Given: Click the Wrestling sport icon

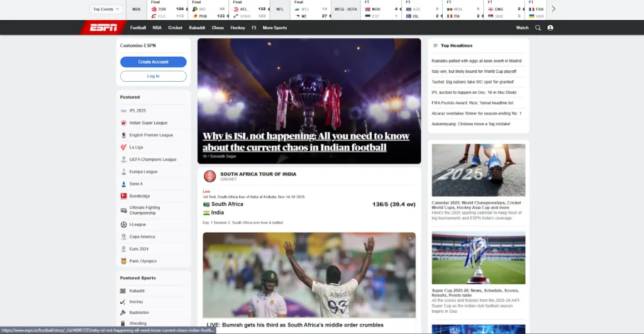Looking at the screenshot, I should [x=123, y=324].
